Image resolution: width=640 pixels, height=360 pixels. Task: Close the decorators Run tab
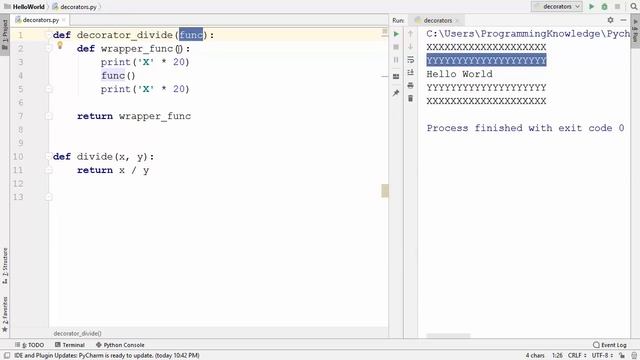click(x=457, y=20)
